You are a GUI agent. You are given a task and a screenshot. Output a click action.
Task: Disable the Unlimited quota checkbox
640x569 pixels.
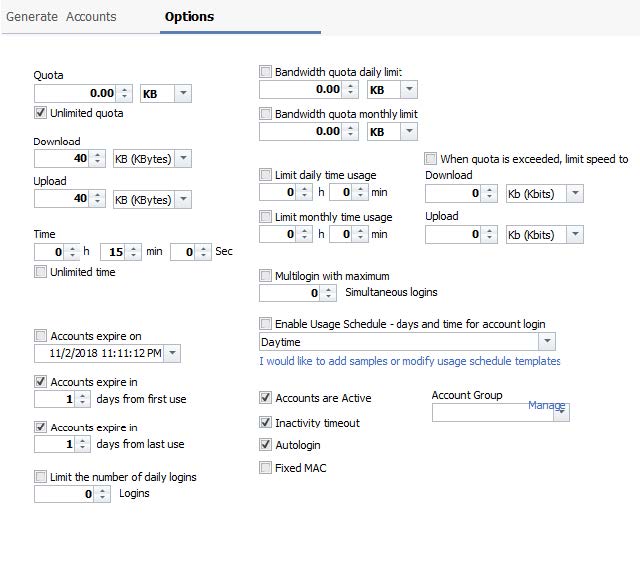pos(40,113)
